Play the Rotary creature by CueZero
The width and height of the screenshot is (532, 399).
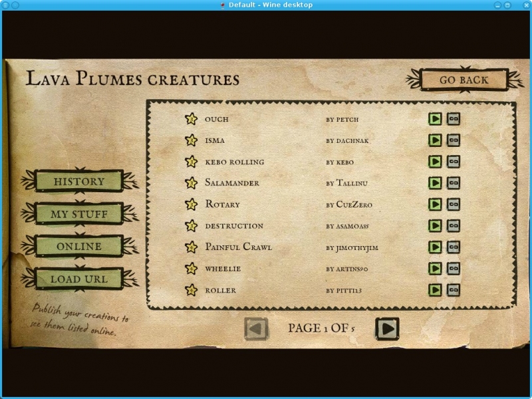(x=435, y=204)
